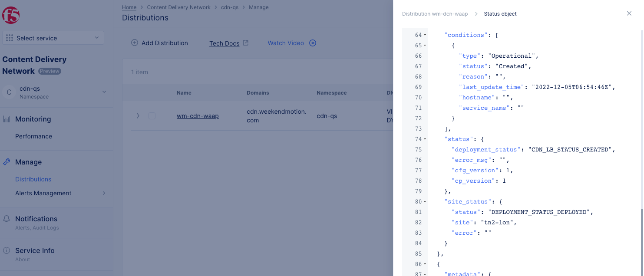
Task: Open the wm-cdn-waap distribution link
Action: click(x=198, y=116)
